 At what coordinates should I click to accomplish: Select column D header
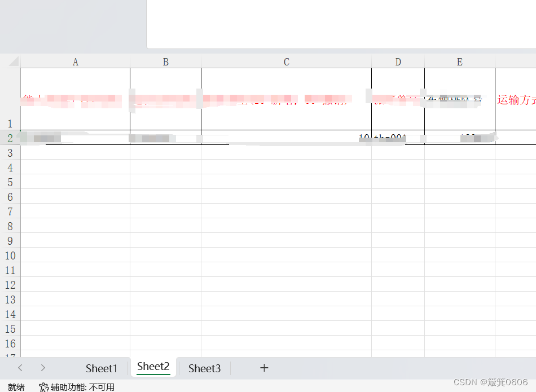click(x=398, y=62)
